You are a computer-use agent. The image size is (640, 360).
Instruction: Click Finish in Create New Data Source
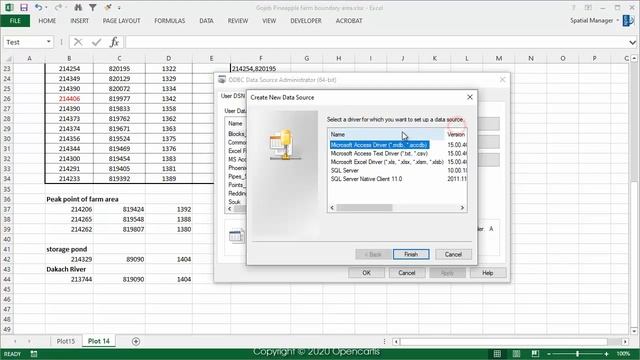click(411, 254)
